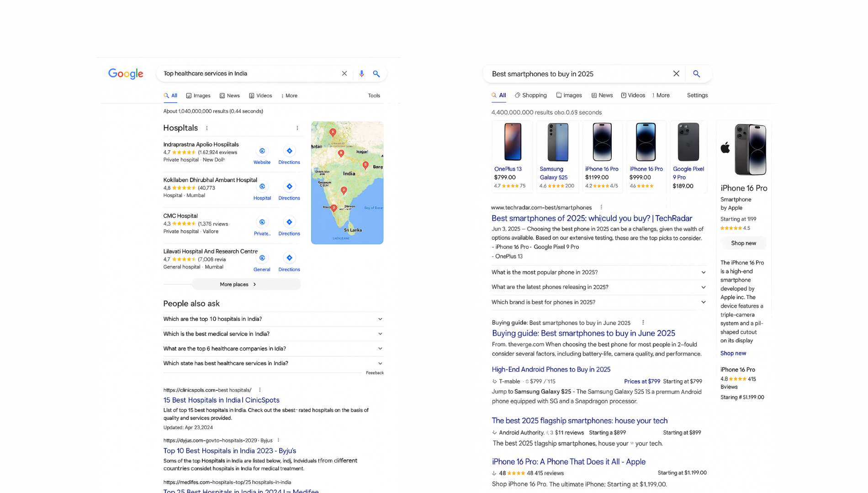Select iPhone 16 Pro card priced $1199.00
868x493 pixels.
602,157
